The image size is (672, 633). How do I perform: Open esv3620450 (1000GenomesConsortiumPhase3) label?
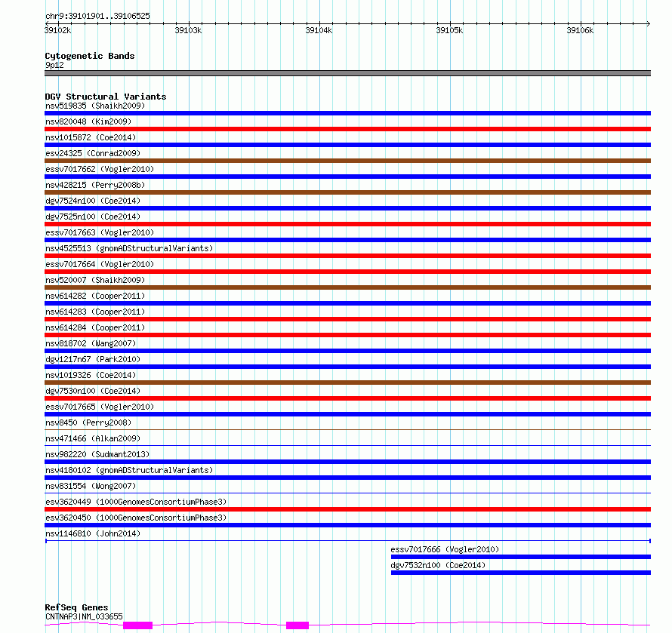[x=136, y=518]
